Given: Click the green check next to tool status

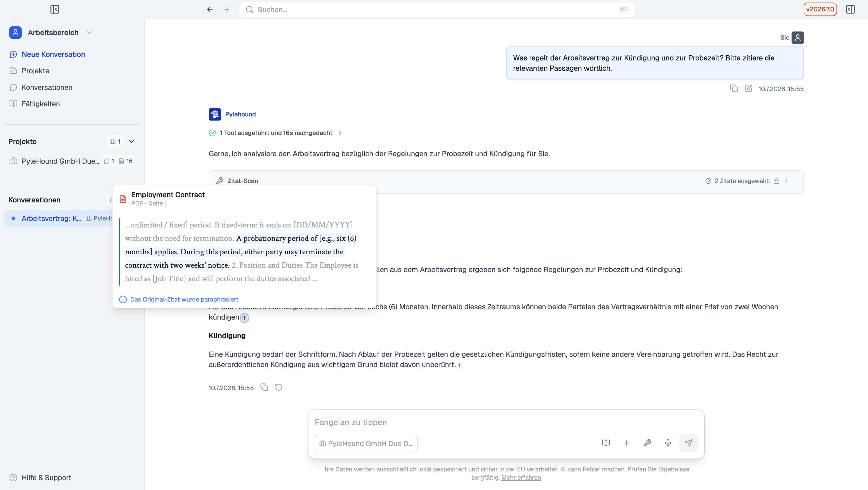Looking at the screenshot, I should 212,133.
